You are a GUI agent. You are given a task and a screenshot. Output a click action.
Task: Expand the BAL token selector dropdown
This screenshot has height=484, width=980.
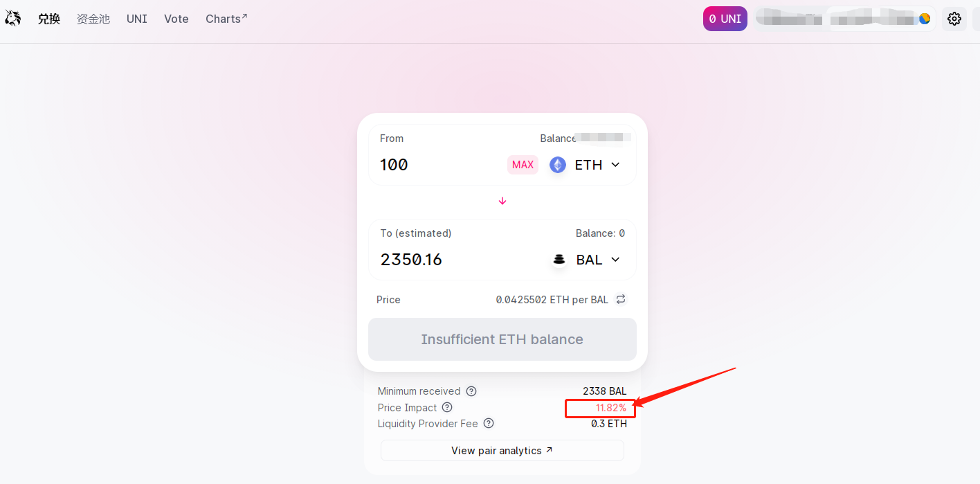586,260
